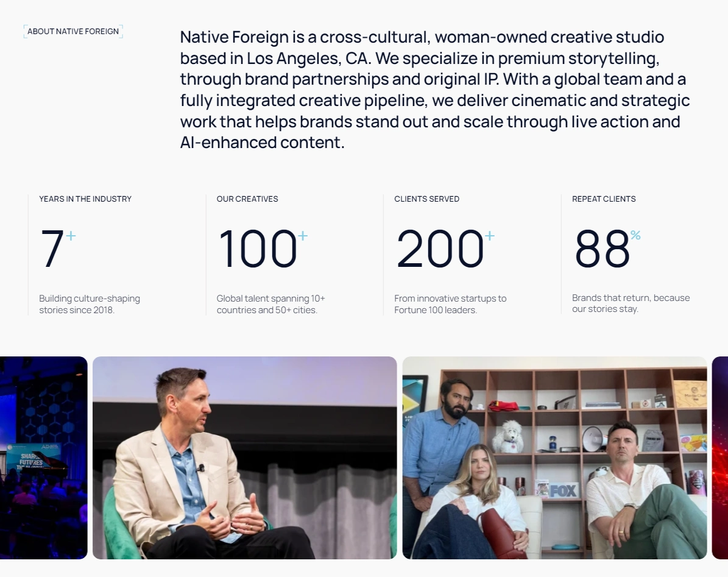Select the studio description paragraph
The width and height of the screenshot is (728, 577).
(x=434, y=89)
